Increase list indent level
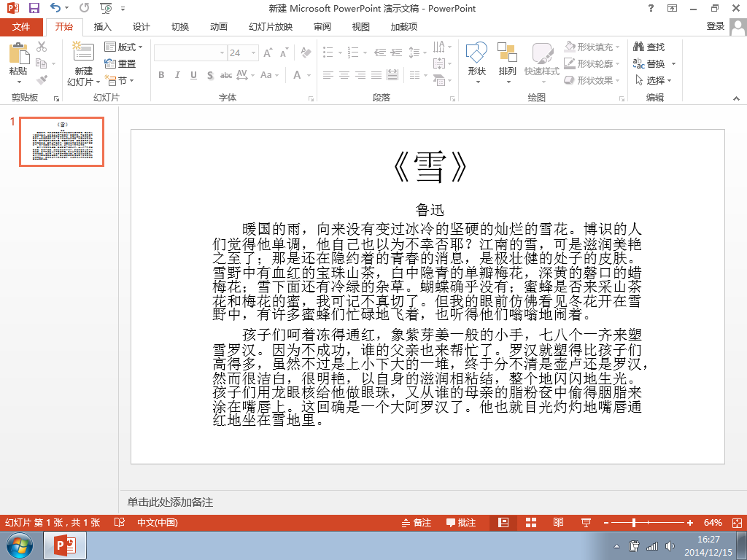 (396, 52)
